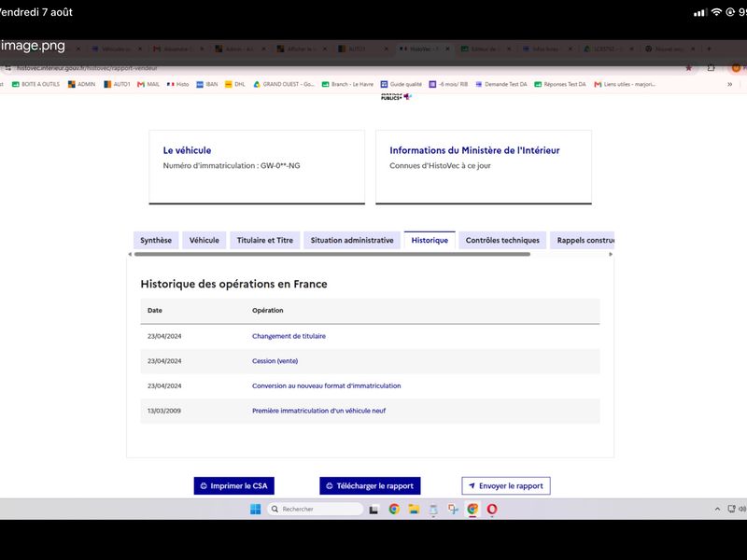Image resolution: width=747 pixels, height=560 pixels.
Task: Click the date beside Cession (vente)
Action: tap(164, 361)
